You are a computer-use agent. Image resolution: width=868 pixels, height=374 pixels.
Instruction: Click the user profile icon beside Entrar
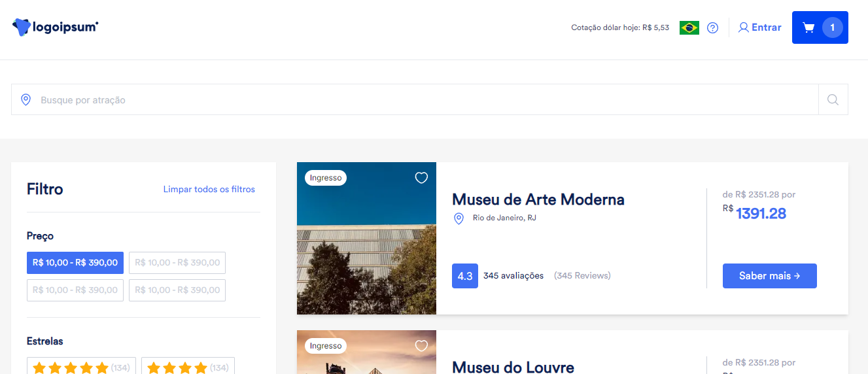click(x=743, y=27)
